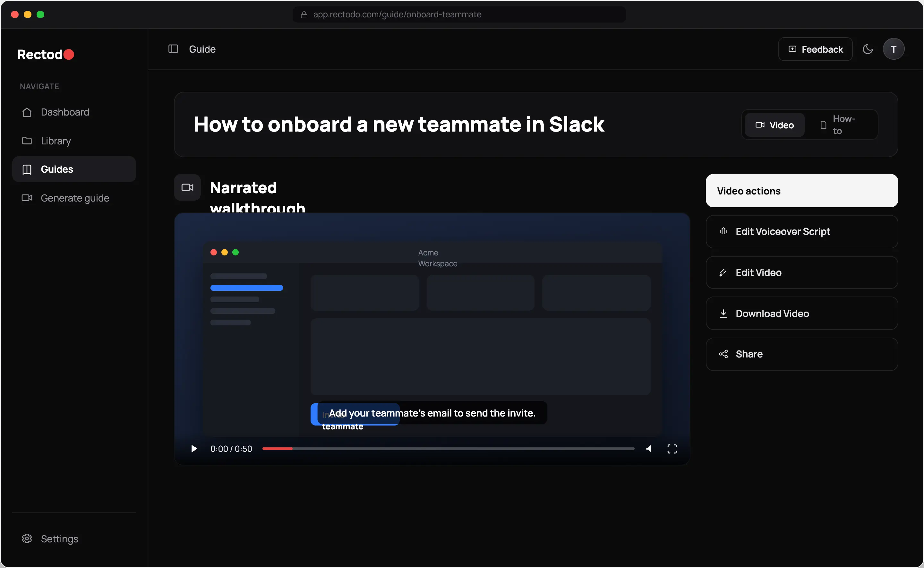The image size is (924, 568).
Task: Click the NAVIGATE section label
Action: coord(39,86)
